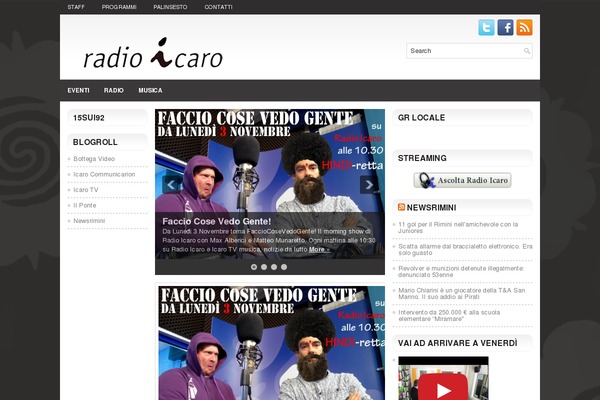
Task: Open news 'Scatta allarme dal braccialetto elettronico'
Action: click(x=465, y=250)
